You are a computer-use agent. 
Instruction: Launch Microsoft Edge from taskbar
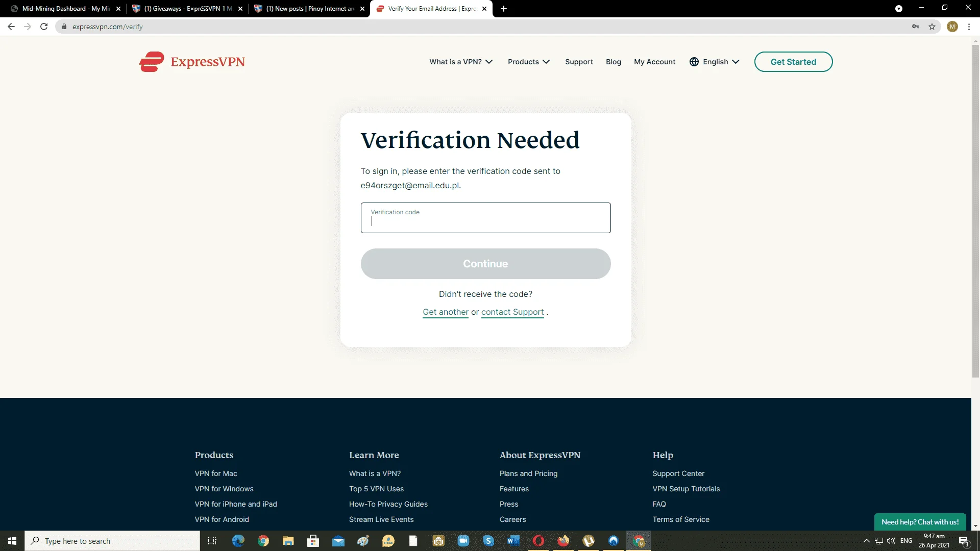coord(238,541)
